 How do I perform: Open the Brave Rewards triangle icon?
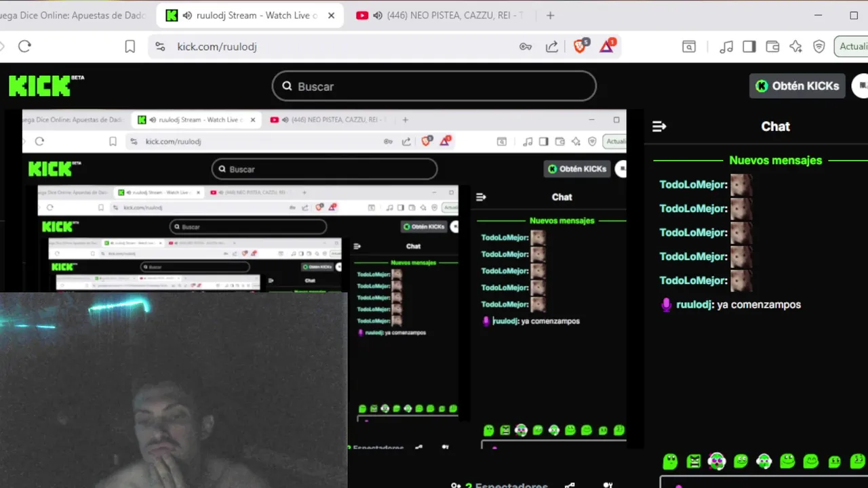608,45
